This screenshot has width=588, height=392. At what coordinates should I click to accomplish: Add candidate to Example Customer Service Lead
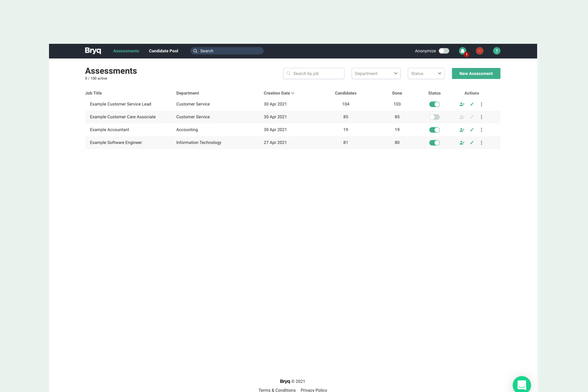click(462, 104)
